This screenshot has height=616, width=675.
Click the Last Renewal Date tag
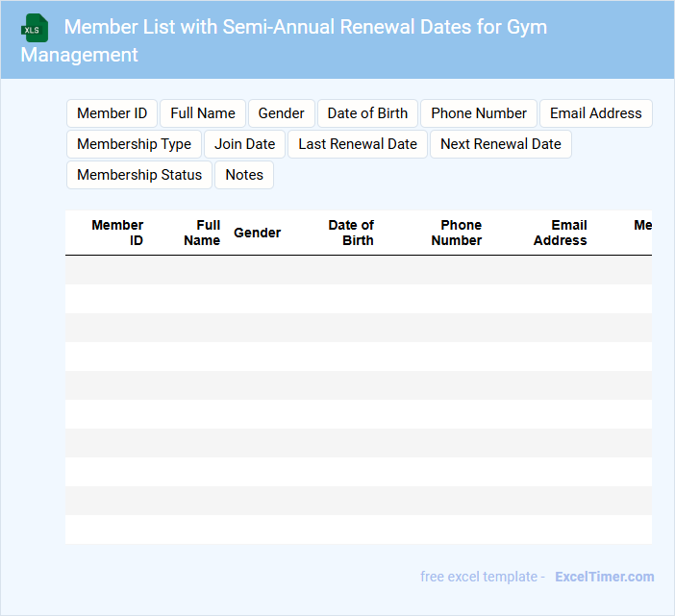tap(357, 144)
